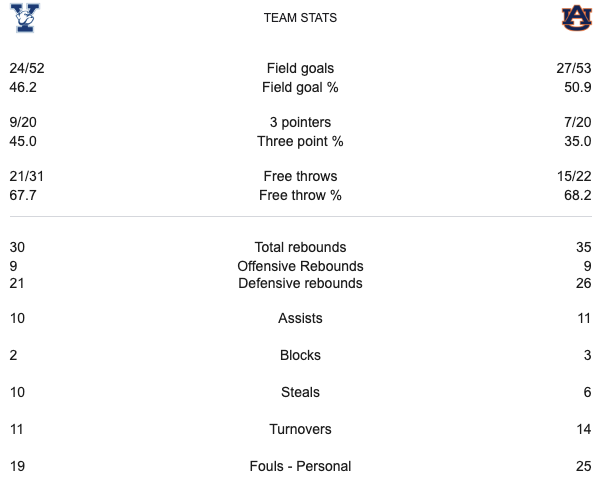
Task: Click the Blocks stat label
Action: pos(300,355)
